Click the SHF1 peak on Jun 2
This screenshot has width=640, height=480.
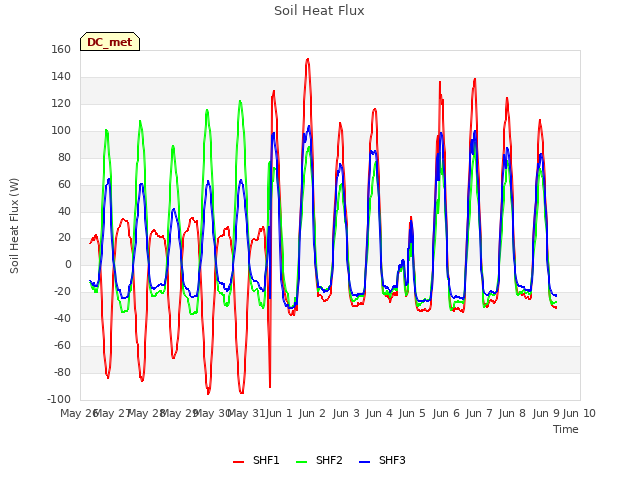(308, 60)
